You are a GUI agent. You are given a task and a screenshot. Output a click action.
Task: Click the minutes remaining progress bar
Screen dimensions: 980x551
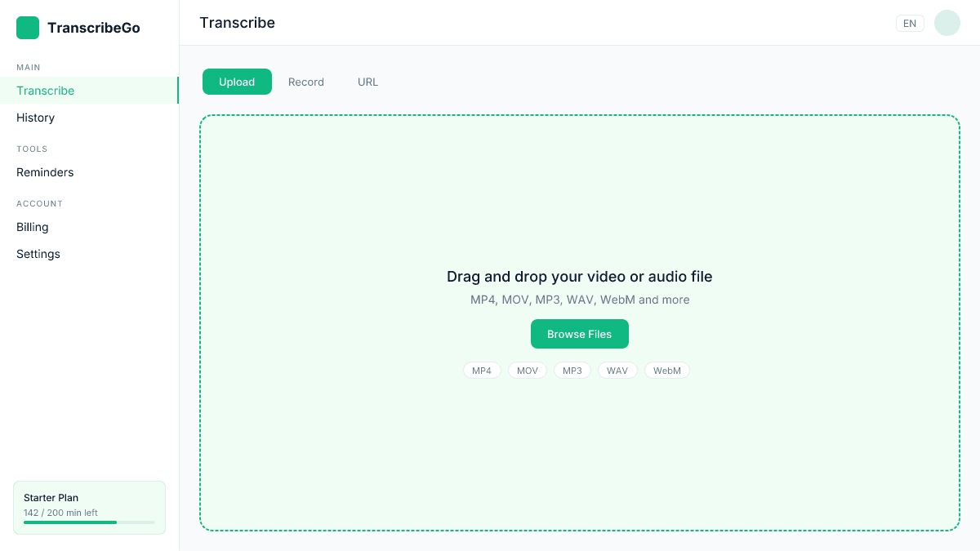[x=89, y=522]
